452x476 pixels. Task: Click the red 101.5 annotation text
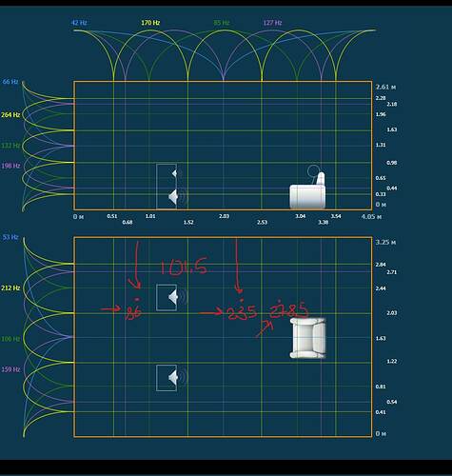tap(184, 267)
